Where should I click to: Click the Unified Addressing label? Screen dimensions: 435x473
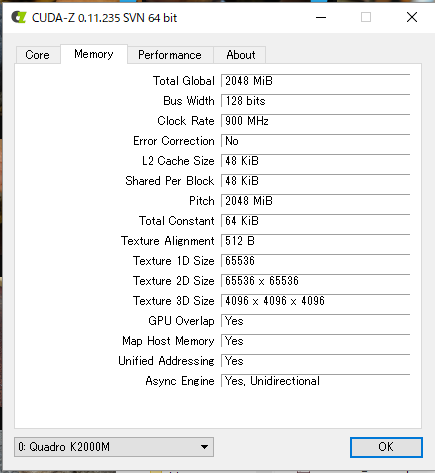166,361
